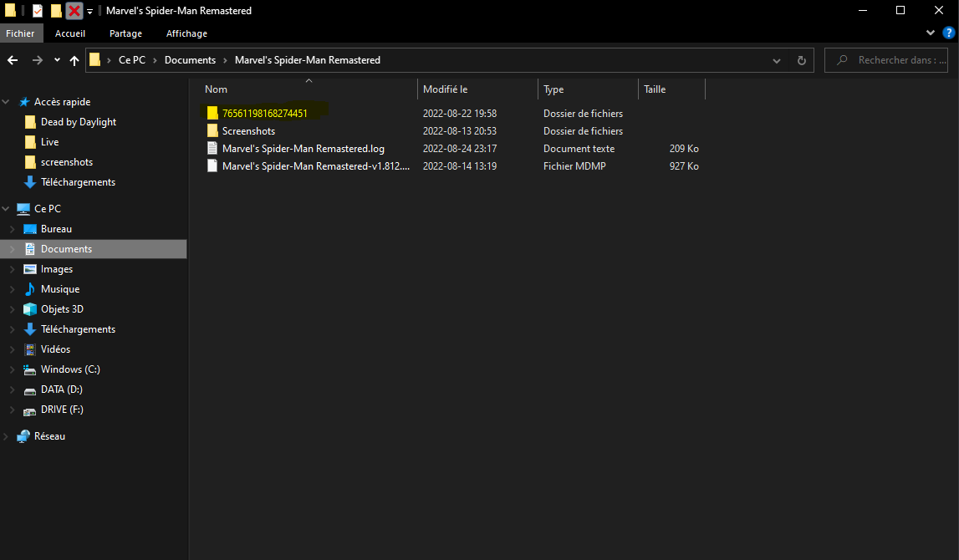This screenshot has width=959, height=560.
Task: Click the Documents breadcrumb
Action: pyautogui.click(x=190, y=60)
